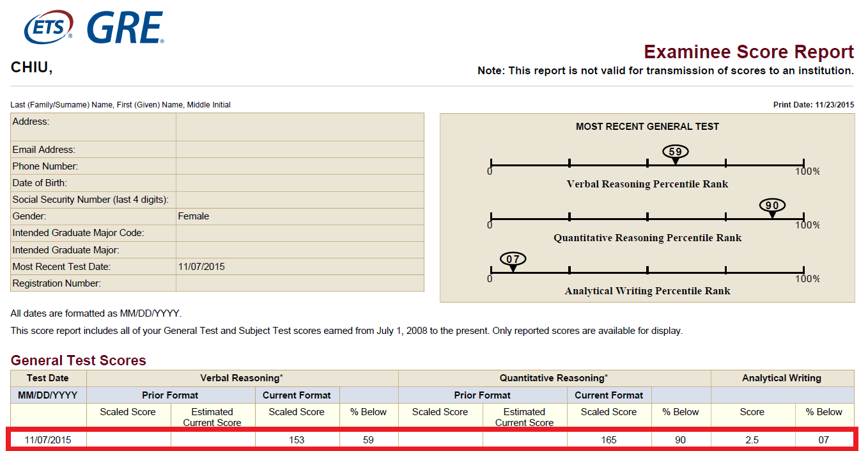Click the Registration Number label
Image resolution: width=868 pixels, height=451 pixels.
tap(57, 283)
